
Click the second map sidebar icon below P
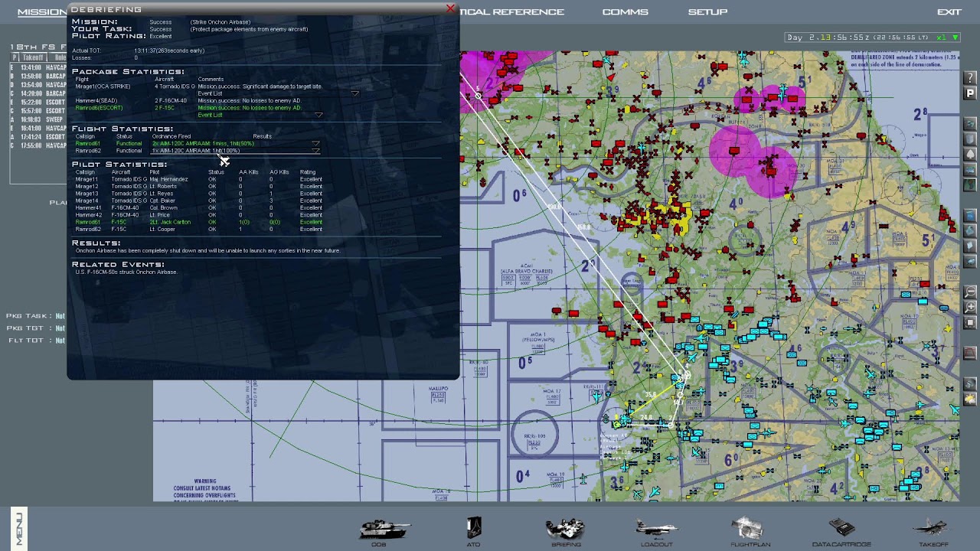point(970,139)
